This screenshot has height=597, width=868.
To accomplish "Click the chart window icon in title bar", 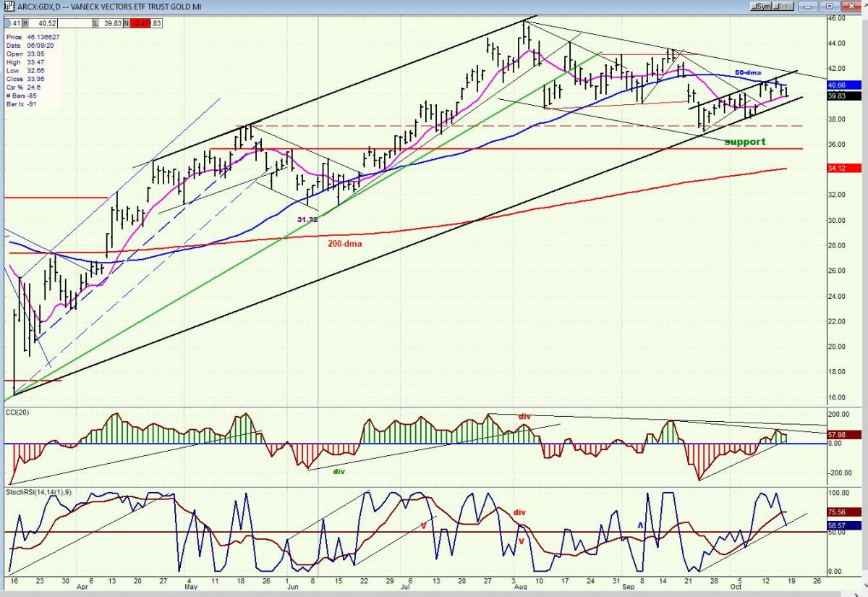I will tap(9, 7).
